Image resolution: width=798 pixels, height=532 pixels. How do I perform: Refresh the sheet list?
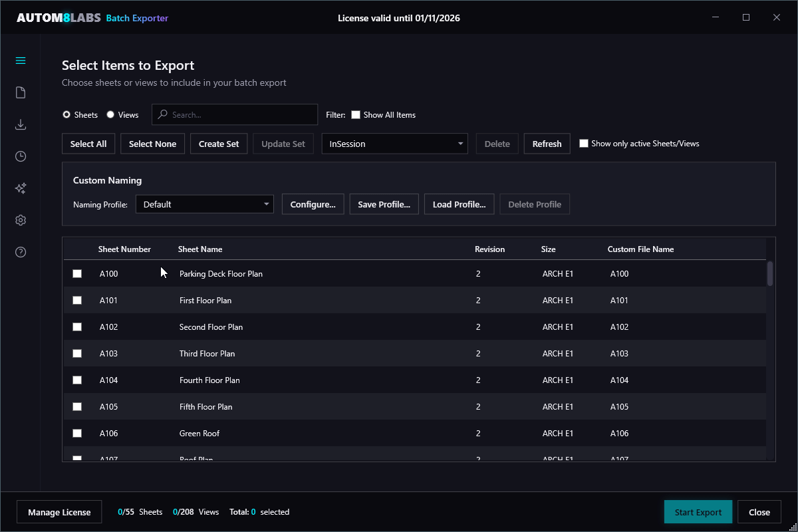pos(547,143)
